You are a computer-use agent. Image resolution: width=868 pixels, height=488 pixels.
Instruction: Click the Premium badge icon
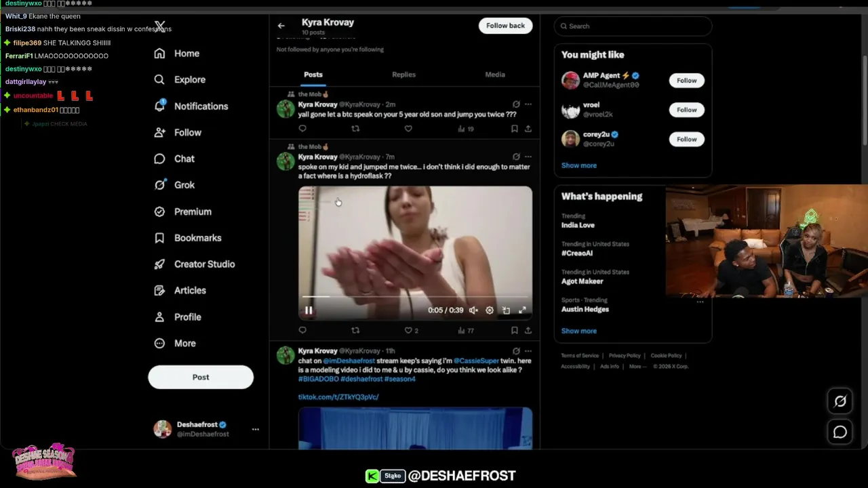pos(159,211)
